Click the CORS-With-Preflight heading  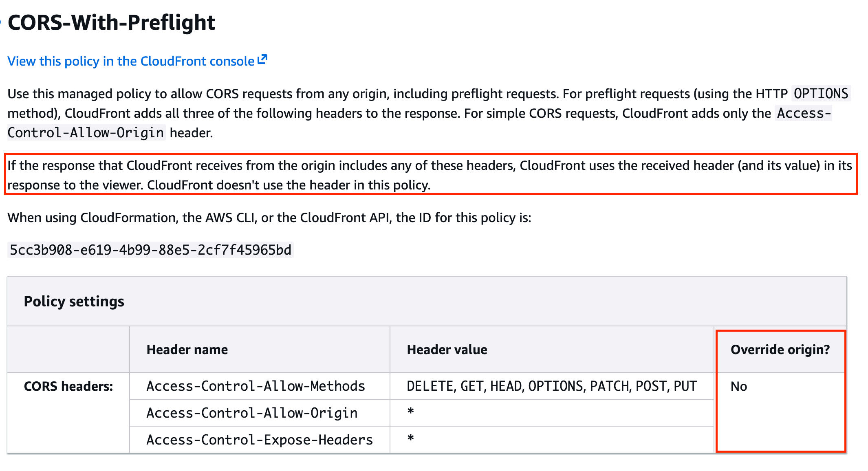point(111,22)
